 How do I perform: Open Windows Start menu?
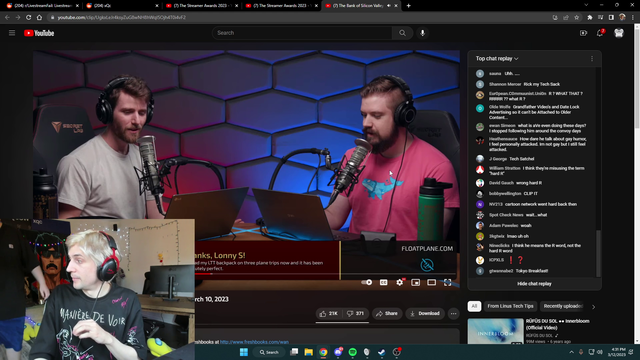click(244, 352)
